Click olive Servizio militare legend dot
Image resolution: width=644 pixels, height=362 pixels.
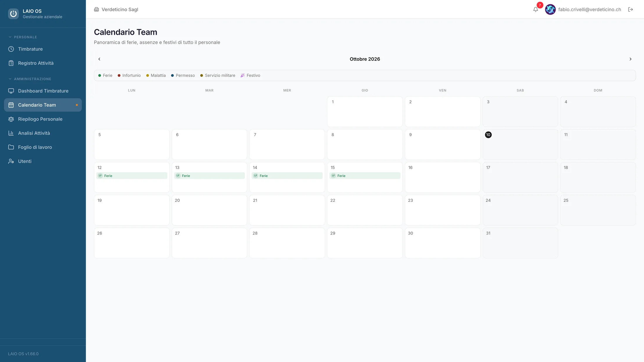coord(201,75)
